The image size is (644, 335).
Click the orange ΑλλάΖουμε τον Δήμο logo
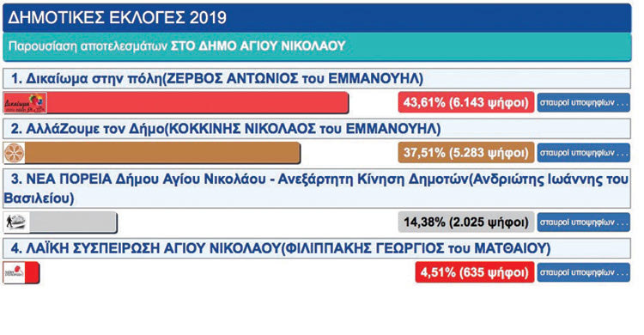[14, 153]
